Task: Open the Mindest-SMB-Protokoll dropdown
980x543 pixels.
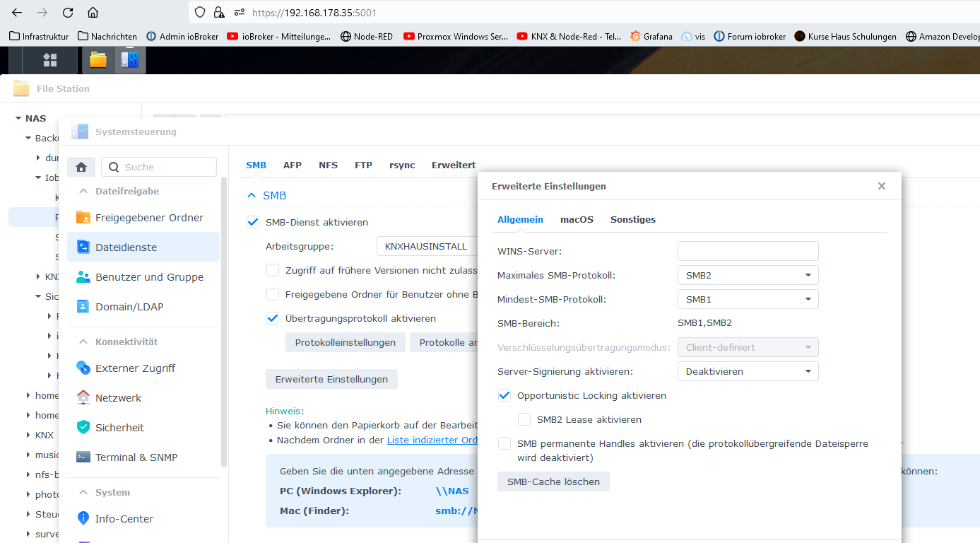Action: tap(748, 299)
